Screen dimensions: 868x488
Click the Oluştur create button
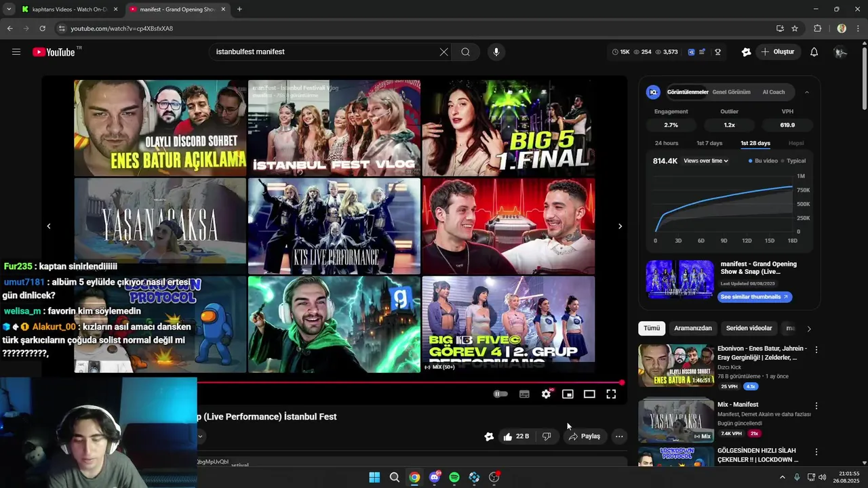(x=778, y=52)
